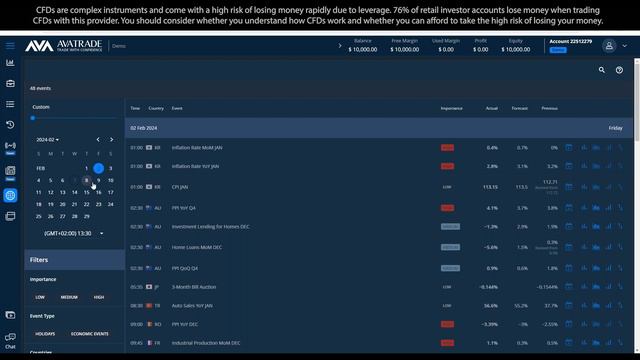The width and height of the screenshot is (640, 360).
Task: Click the search magnifier icon
Action: (x=602, y=70)
